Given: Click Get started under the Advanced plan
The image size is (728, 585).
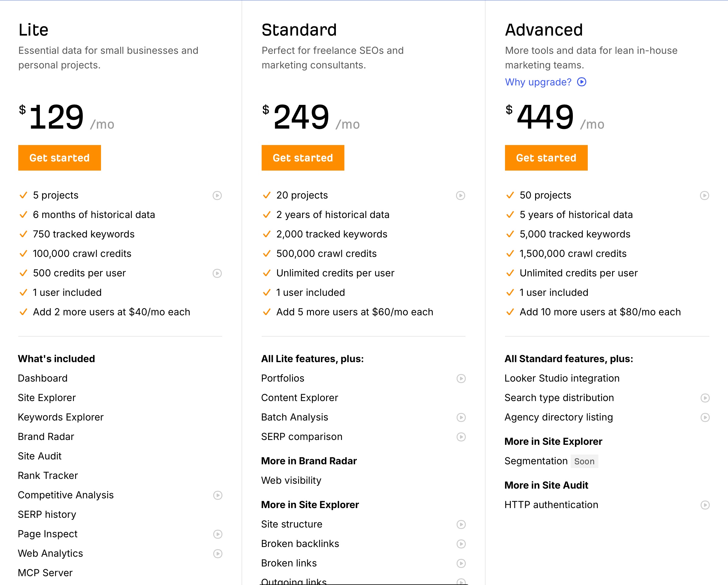Looking at the screenshot, I should [546, 157].
